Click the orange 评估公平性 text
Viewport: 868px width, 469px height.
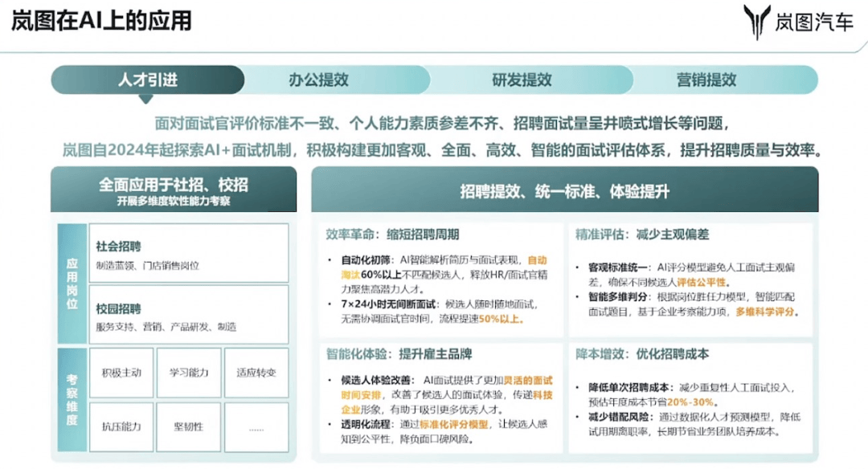[x=701, y=282]
